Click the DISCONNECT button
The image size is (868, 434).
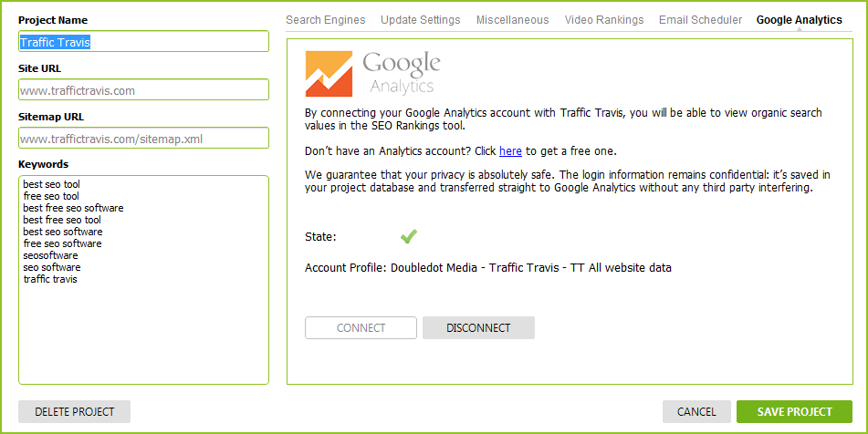click(x=478, y=328)
